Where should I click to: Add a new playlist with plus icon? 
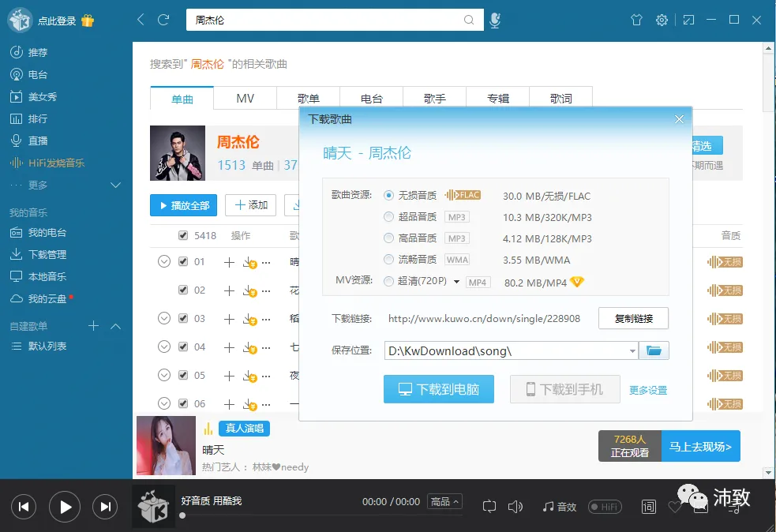pyautogui.click(x=93, y=326)
